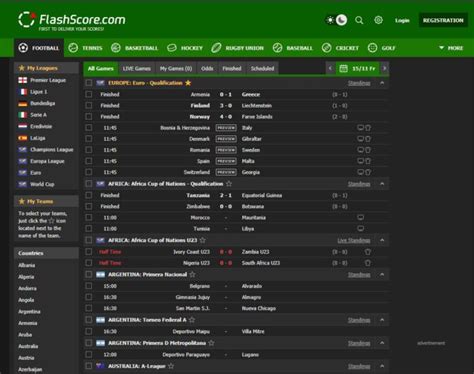Screen dimensions: 474x374
Task: Tick checkbox for Spain vs Malta match
Action: tap(89, 161)
